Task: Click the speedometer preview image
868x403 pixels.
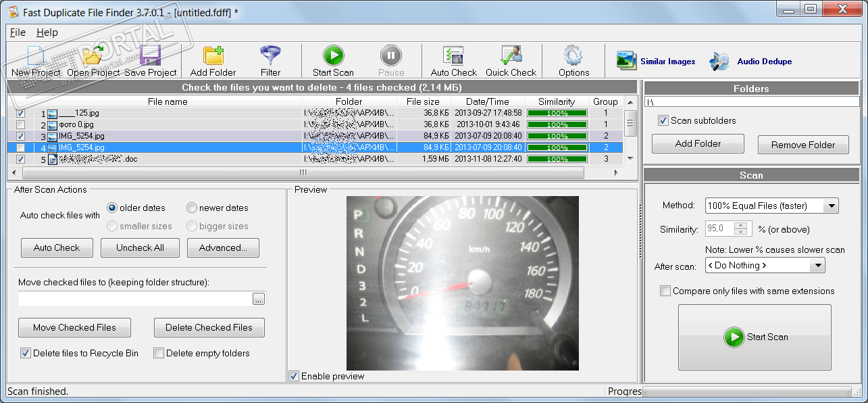Action: (x=463, y=283)
